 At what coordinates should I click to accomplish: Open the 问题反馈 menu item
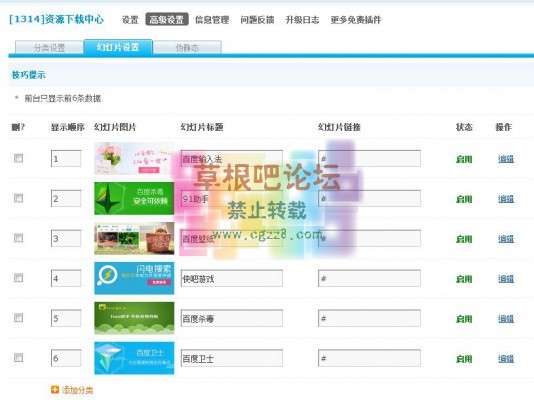(257, 20)
